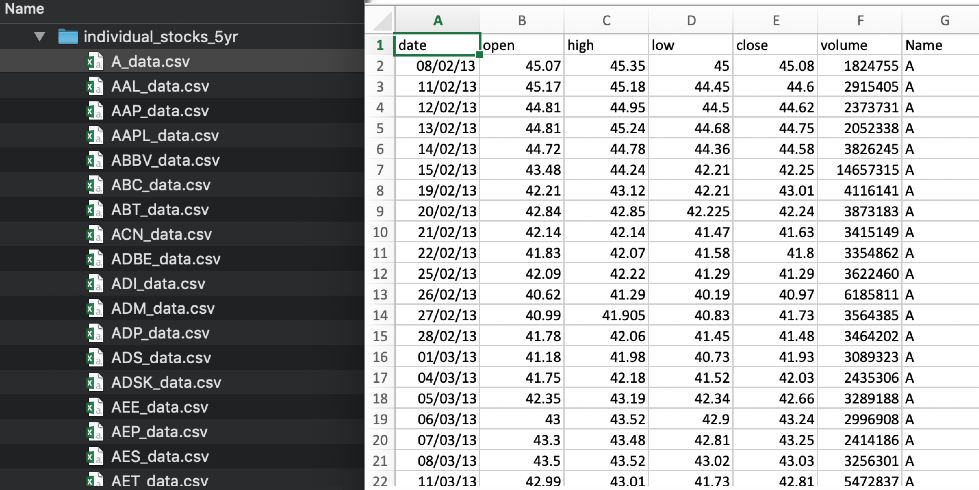Click the volume header cell F1

coord(860,45)
